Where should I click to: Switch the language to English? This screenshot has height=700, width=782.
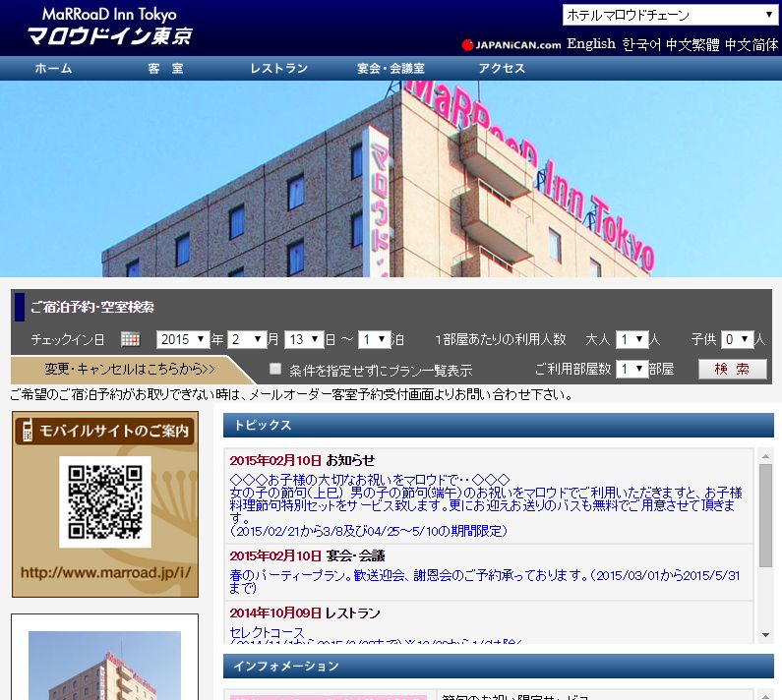click(x=591, y=44)
